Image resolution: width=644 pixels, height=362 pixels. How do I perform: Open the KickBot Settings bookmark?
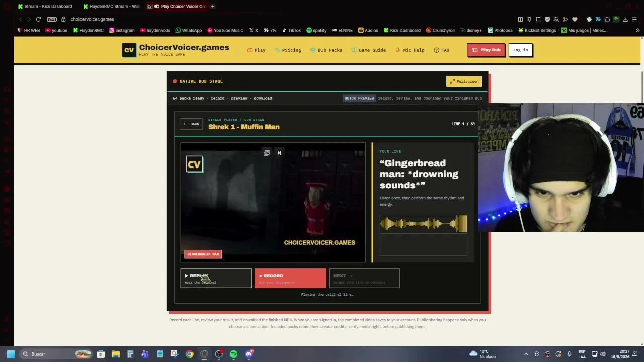(537, 30)
